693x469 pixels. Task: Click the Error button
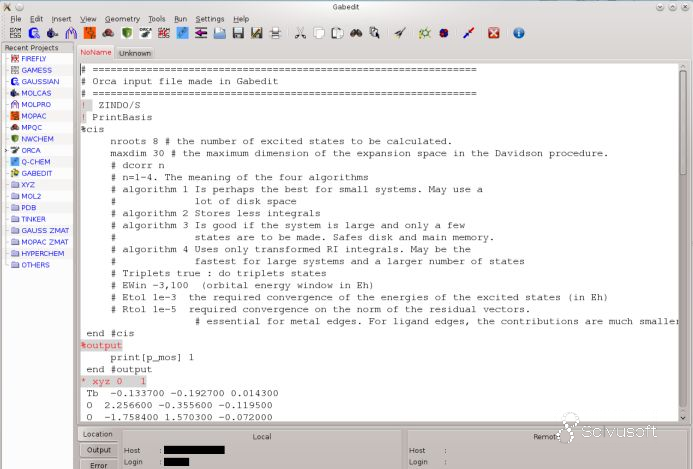point(99,465)
